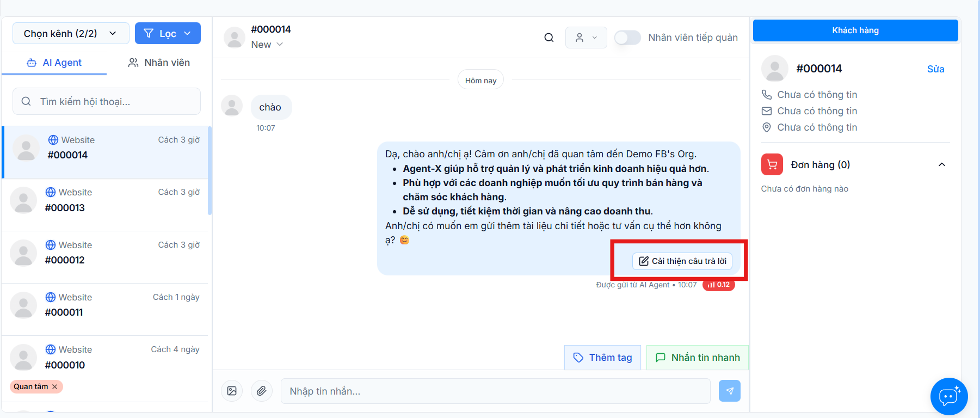Click the image upload icon
Viewport: 980px width, 418px height.
[232, 391]
